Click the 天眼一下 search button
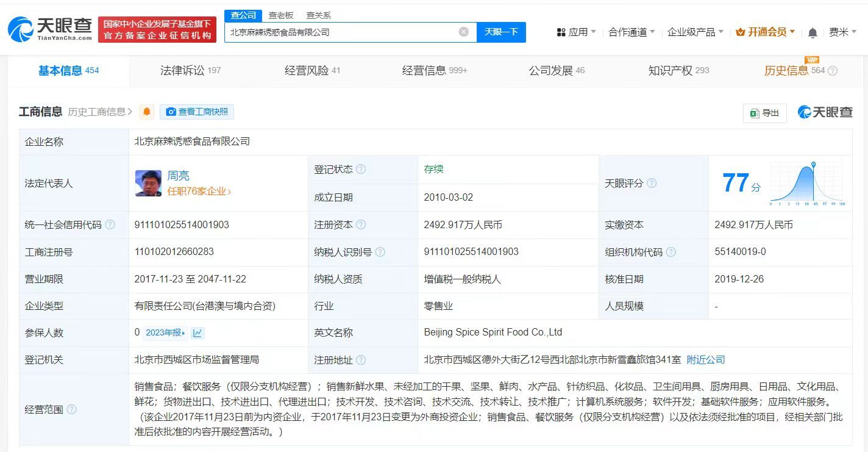Viewport: 868px width, 452px height. pyautogui.click(x=501, y=32)
